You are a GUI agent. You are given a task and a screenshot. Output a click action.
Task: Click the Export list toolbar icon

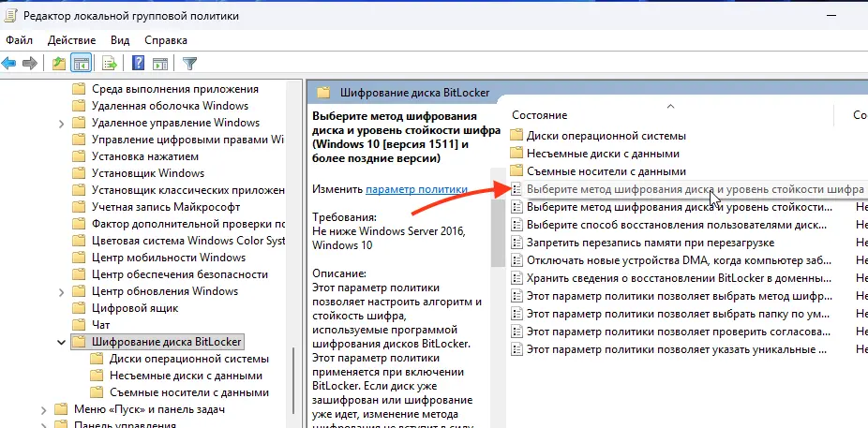(x=110, y=64)
